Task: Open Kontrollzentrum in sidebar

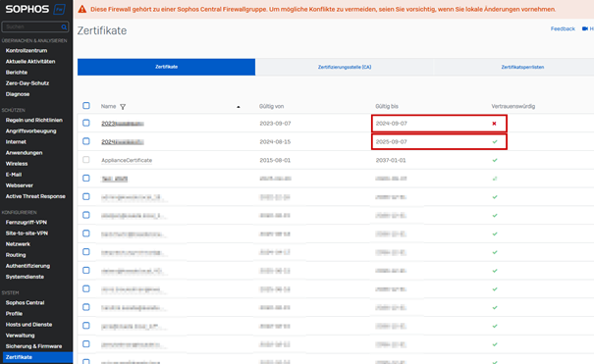Action: tap(27, 50)
